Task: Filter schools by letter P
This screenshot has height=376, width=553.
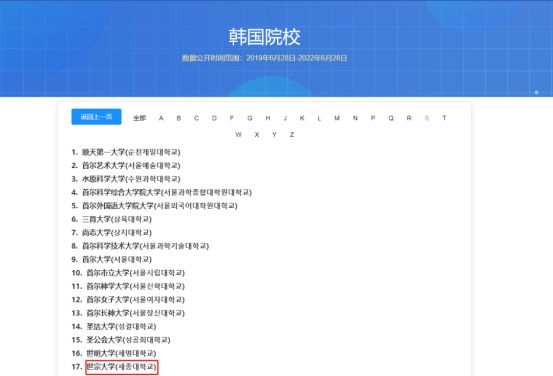Action: click(373, 118)
